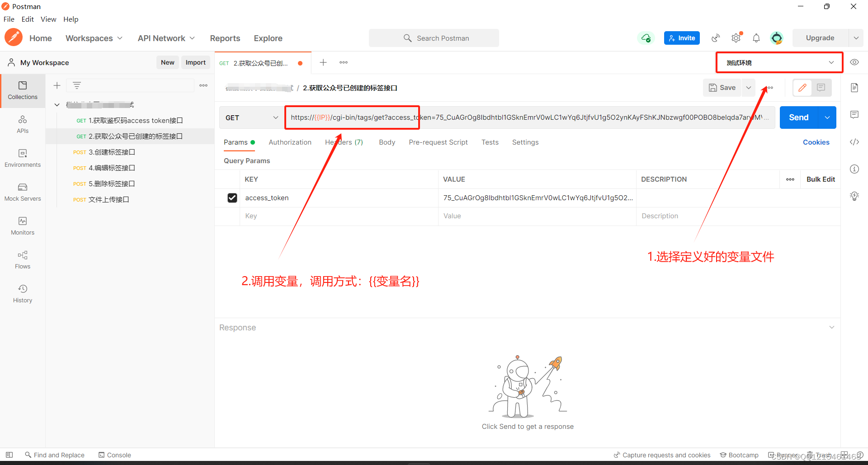Image resolution: width=868 pixels, height=465 pixels.
Task: Click the Postman logo icon
Action: 14,38
